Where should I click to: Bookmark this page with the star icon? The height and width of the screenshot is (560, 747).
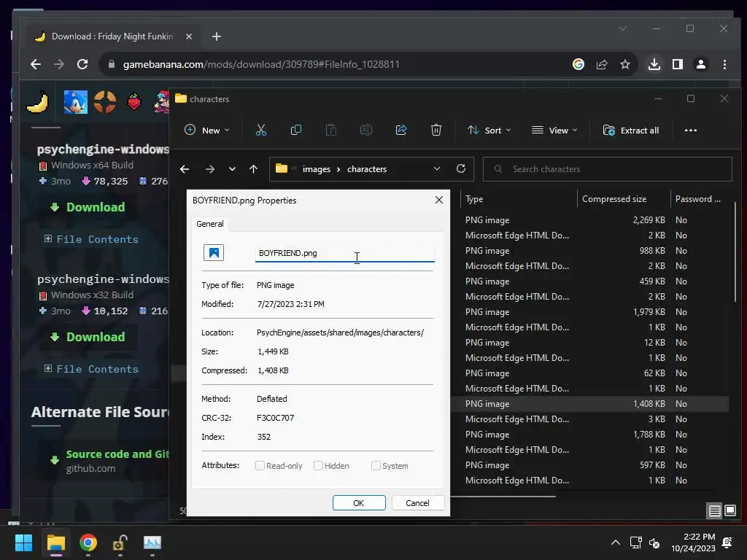tap(625, 64)
